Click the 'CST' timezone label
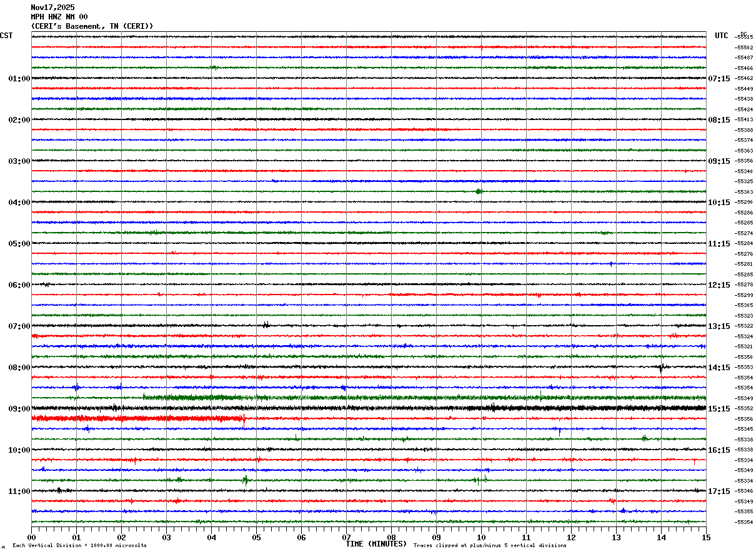 [6, 36]
